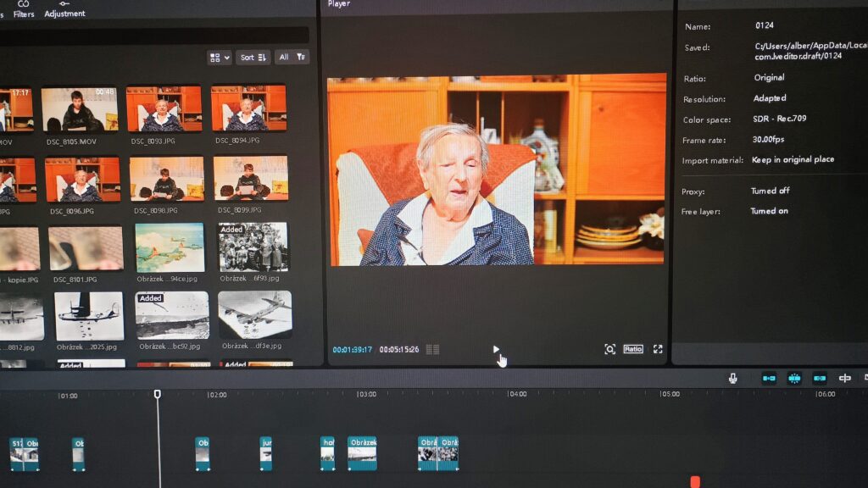Toggle the linkage icon
Viewport: 868px width, 488px height.
820,379
